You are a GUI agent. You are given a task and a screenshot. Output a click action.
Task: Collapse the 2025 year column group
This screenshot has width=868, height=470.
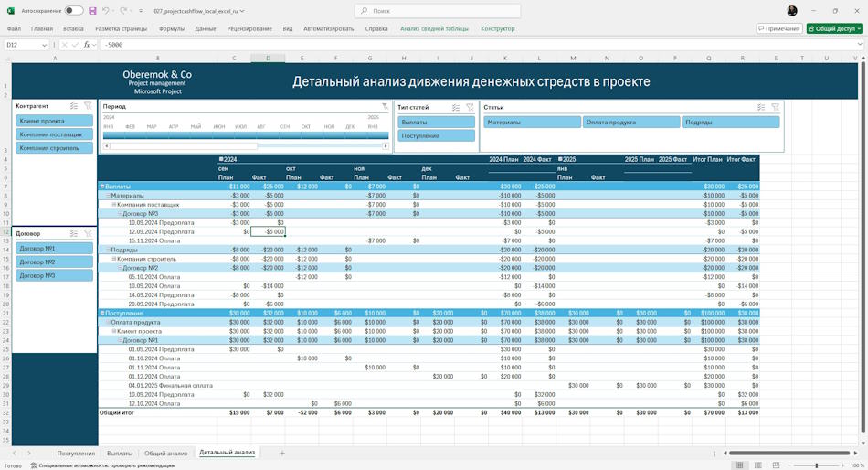tap(560, 159)
